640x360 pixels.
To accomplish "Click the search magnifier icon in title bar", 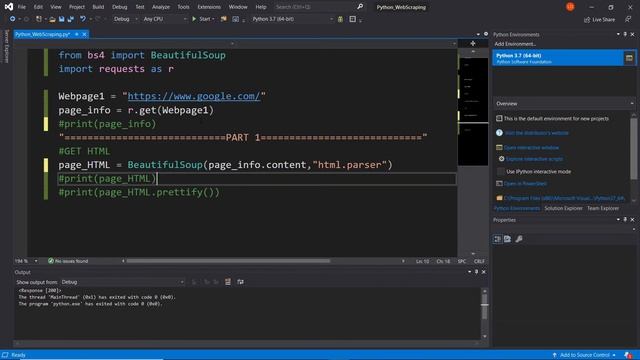I will tap(360, 7).
